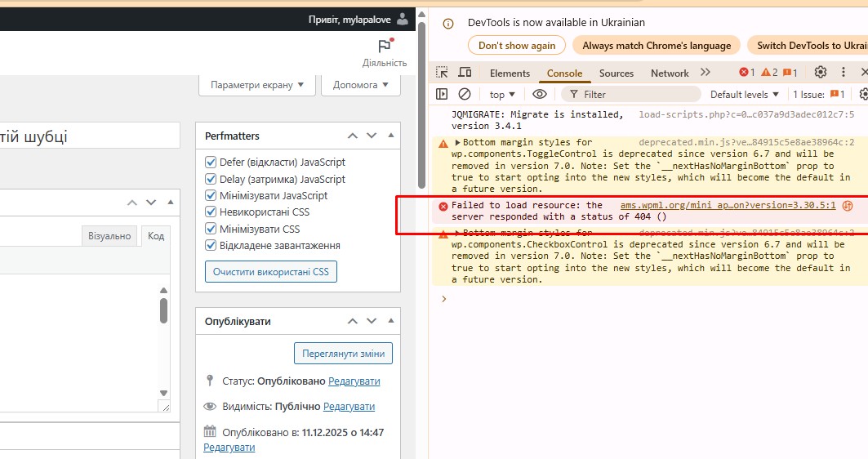This screenshot has width=868, height=459.
Task: Show the console sidebar panel icon
Action: click(442, 94)
